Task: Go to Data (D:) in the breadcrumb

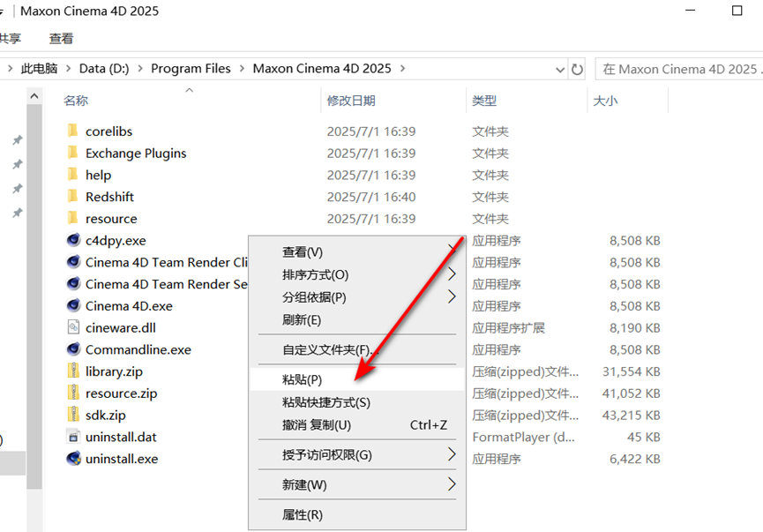Action: point(104,69)
